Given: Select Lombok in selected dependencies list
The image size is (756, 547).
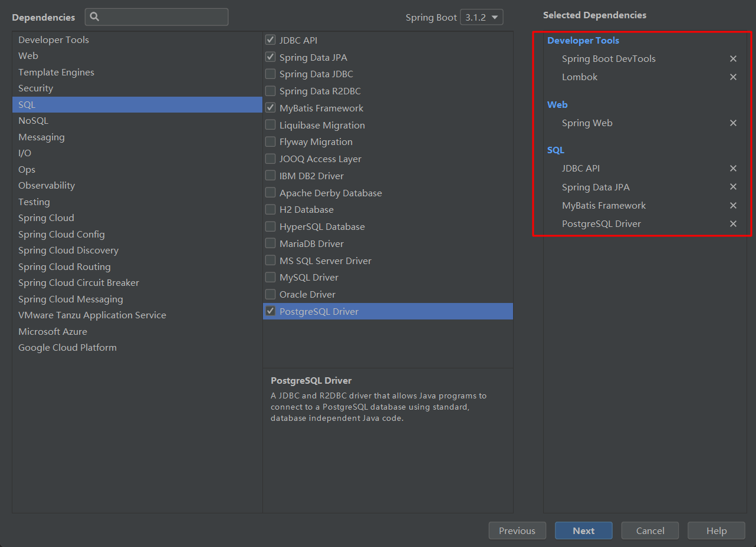Looking at the screenshot, I should pos(580,77).
